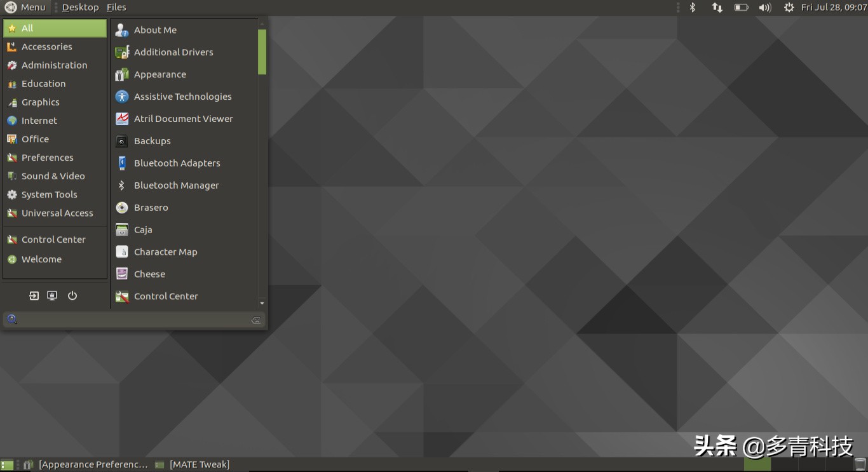Open the Welcome entry in the sidebar
The height and width of the screenshot is (472, 868).
click(55, 259)
